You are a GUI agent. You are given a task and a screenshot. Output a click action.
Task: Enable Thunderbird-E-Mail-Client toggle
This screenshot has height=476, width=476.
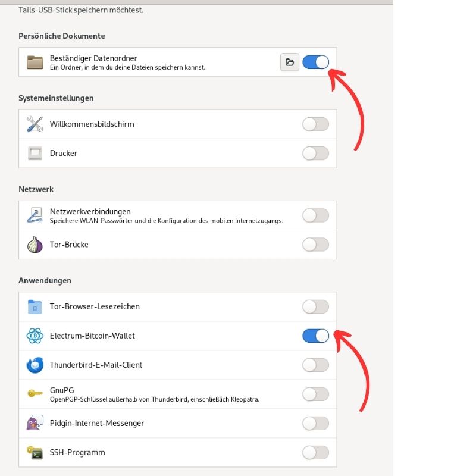coord(315,365)
